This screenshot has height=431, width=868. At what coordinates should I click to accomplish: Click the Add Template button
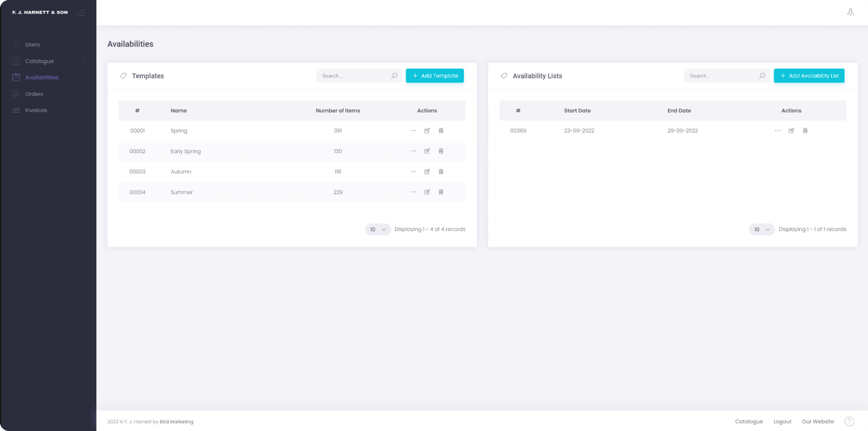434,76
